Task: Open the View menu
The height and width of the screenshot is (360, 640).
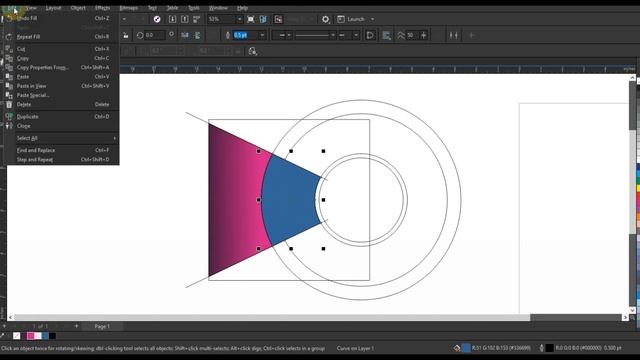Action: click(31, 8)
